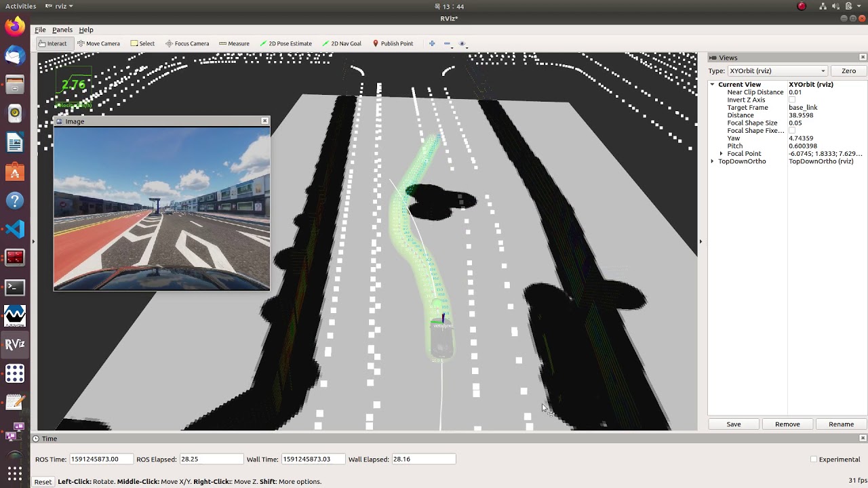The width and height of the screenshot is (868, 488).
Task: Open the Help menu
Action: (85, 30)
